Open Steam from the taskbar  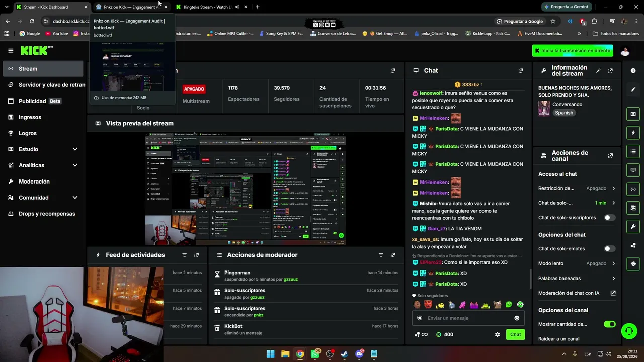344,354
